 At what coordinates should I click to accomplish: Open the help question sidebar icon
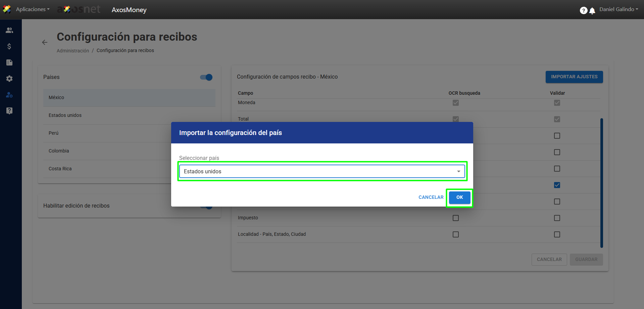coord(9,111)
